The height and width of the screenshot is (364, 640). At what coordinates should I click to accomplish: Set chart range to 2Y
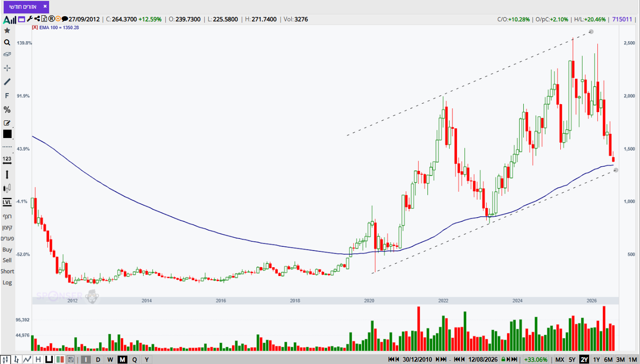[584, 359]
